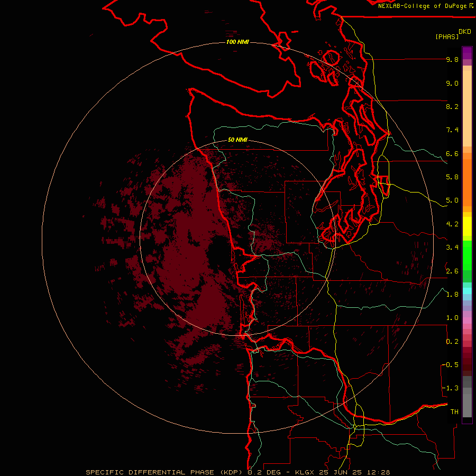Click the DKD label above the color scale
476x476 pixels.
pos(464,32)
